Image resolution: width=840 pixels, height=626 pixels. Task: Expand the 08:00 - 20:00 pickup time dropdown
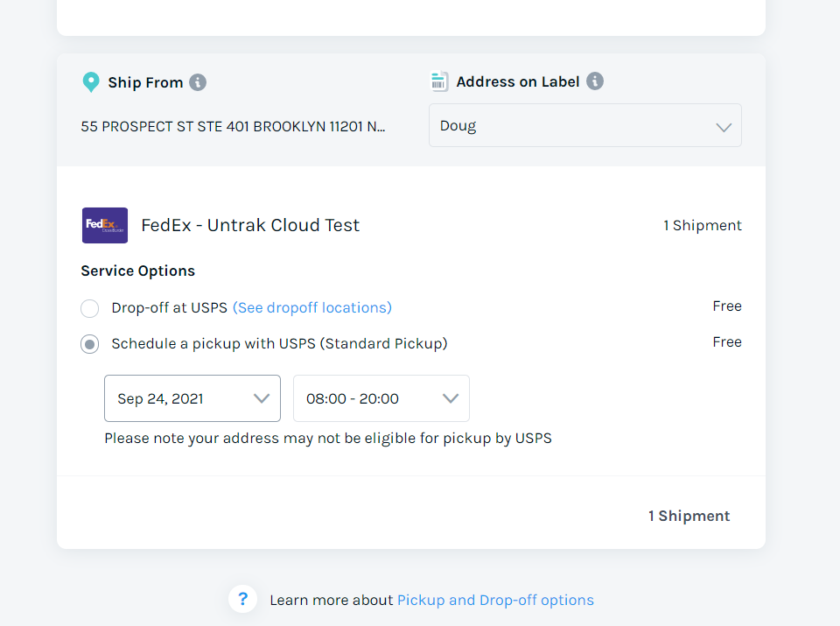pyautogui.click(x=381, y=398)
